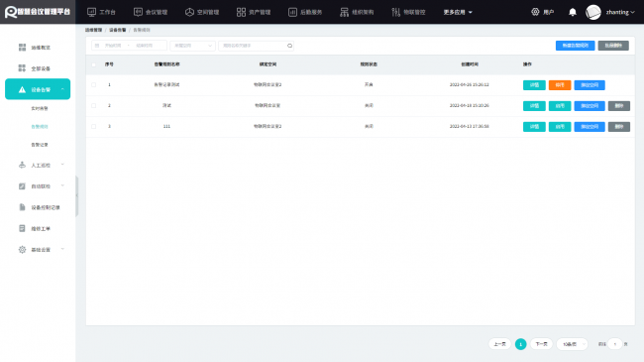Image resolution: width=644 pixels, height=362 pixels.
Task: Click the 资产管理 grid icon
Action: coord(241,12)
